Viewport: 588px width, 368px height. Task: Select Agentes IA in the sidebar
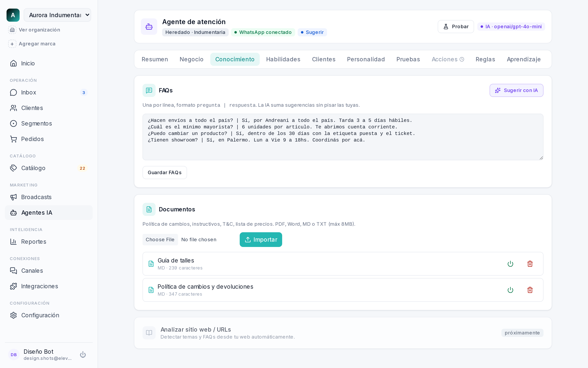tap(49, 213)
